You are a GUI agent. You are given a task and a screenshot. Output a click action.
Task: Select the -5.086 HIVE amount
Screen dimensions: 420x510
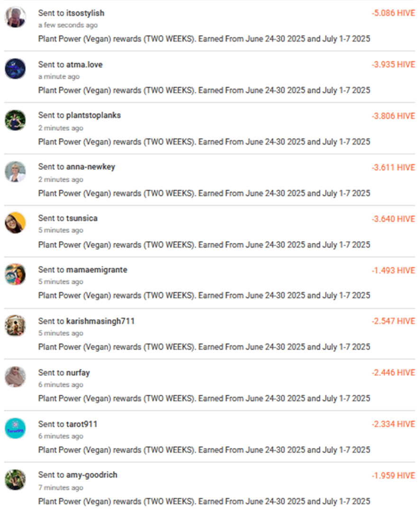[x=393, y=13]
